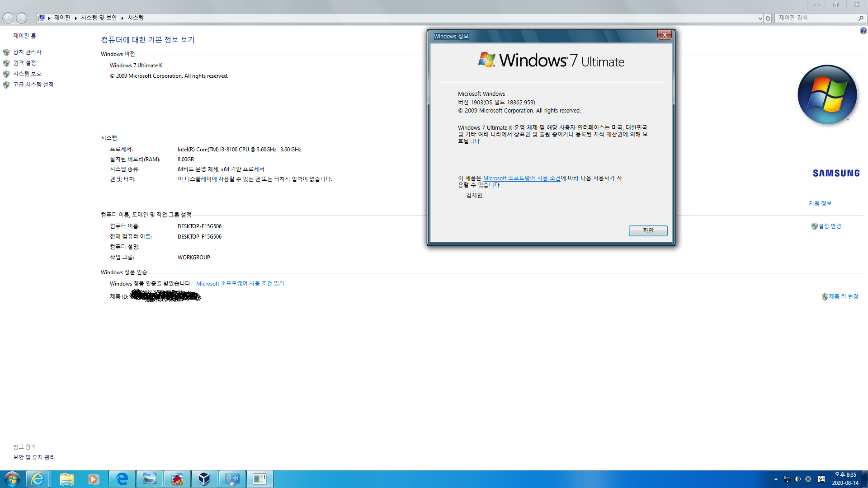
Task: Click 제품 키 변경 link
Action: click(x=844, y=296)
